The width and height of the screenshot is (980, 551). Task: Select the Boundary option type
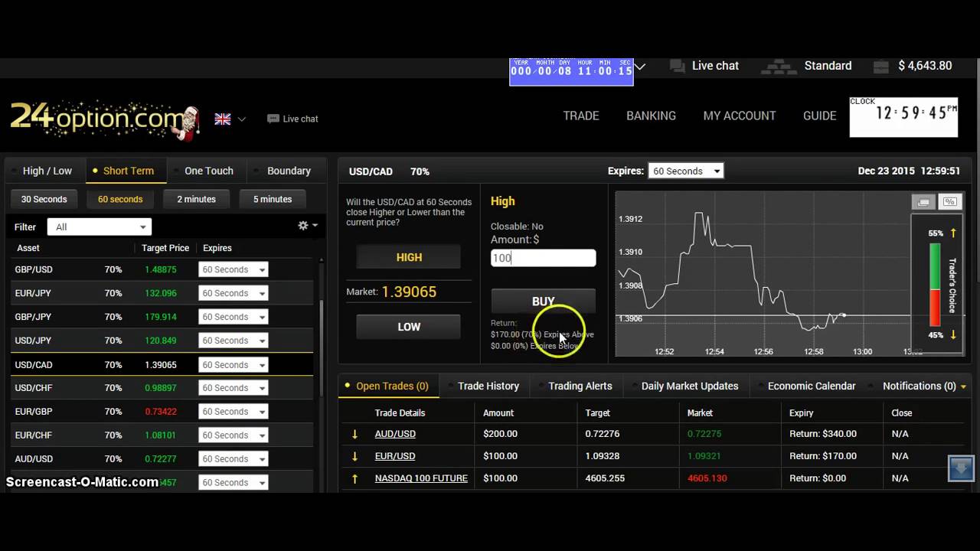click(289, 171)
